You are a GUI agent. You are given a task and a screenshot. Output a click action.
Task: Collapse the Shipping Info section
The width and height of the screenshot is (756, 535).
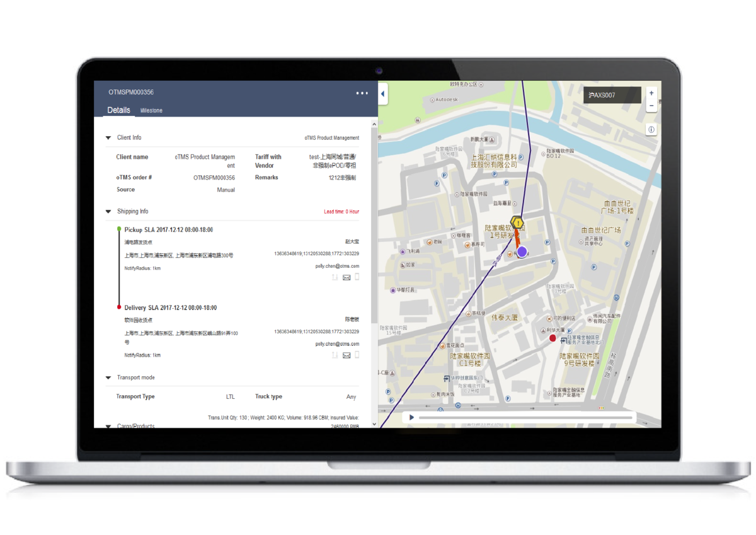(108, 212)
